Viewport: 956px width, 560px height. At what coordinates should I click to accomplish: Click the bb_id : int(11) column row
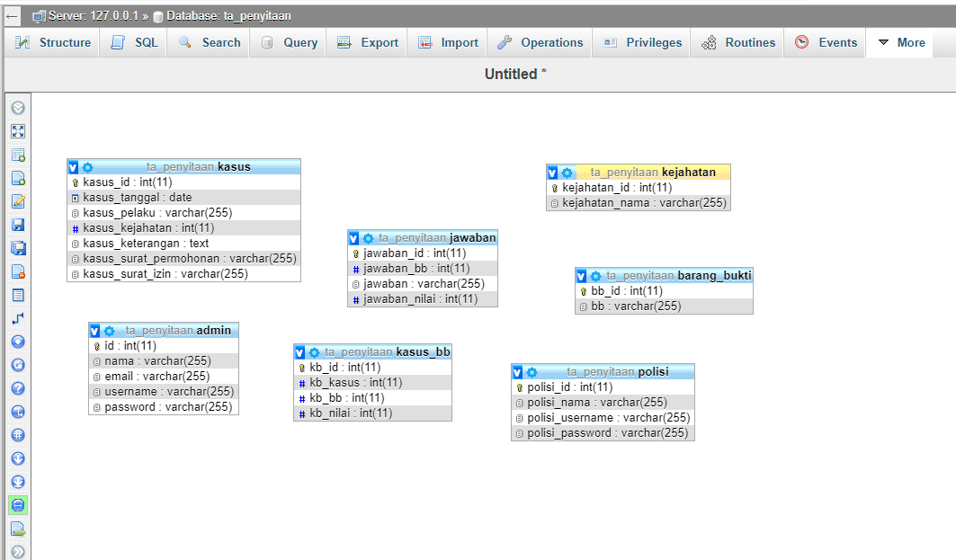[664, 291]
